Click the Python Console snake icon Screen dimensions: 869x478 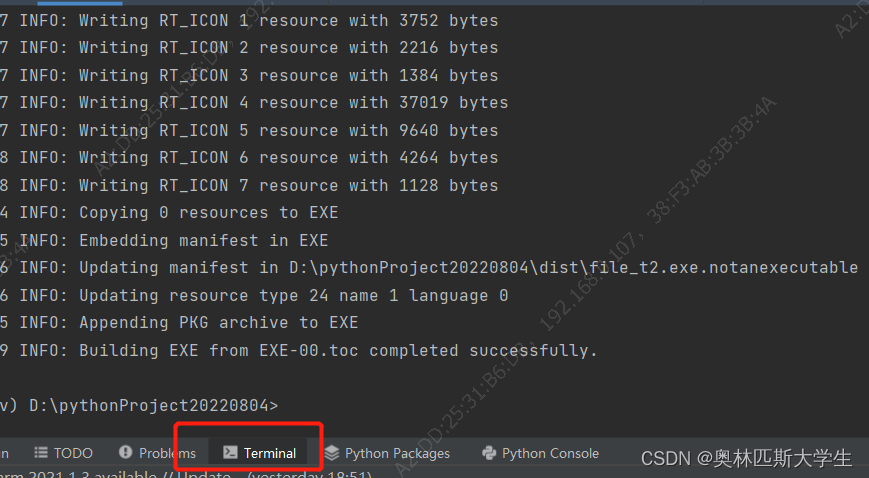(x=489, y=452)
